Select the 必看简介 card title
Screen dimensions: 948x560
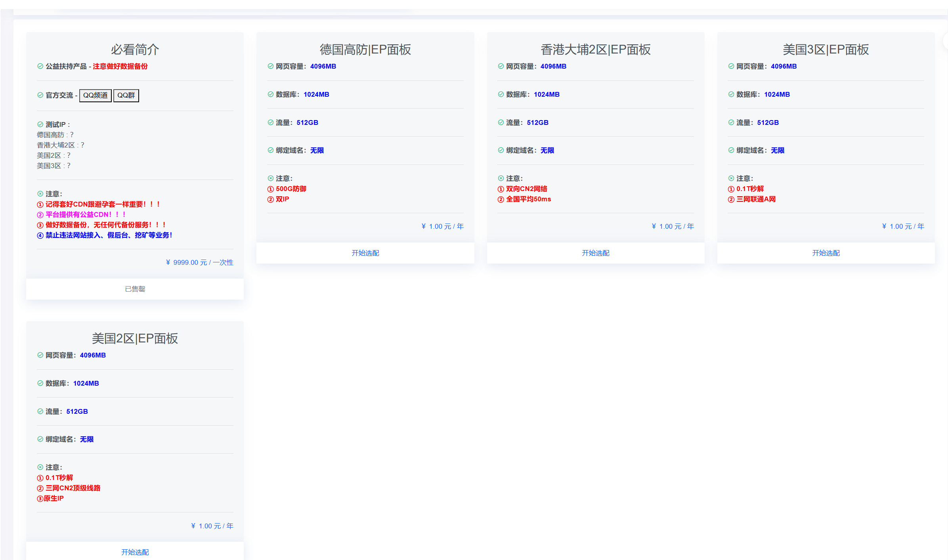click(x=135, y=50)
